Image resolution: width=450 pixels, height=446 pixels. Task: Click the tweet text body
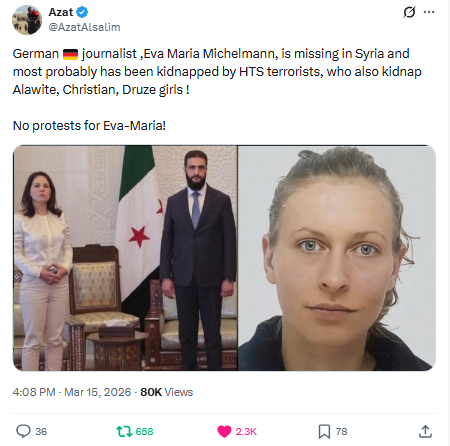[x=217, y=90]
